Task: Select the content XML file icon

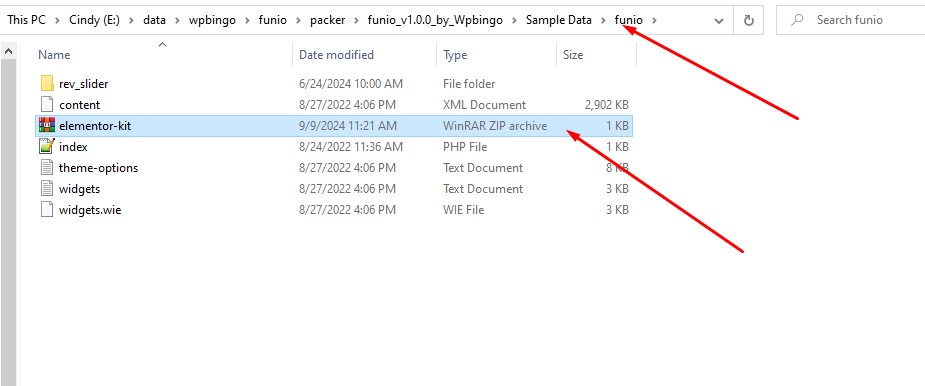Action: (47, 104)
